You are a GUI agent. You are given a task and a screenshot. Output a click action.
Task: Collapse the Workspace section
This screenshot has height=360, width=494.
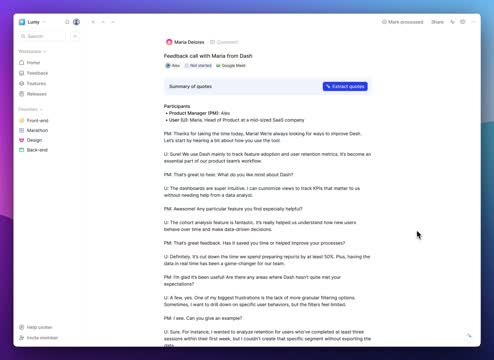32,51
